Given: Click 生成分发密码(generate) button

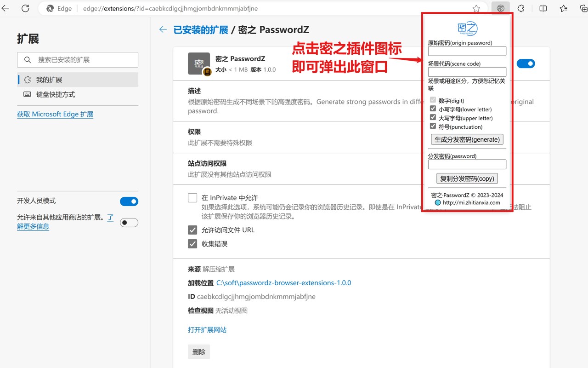Looking at the screenshot, I should point(467,139).
